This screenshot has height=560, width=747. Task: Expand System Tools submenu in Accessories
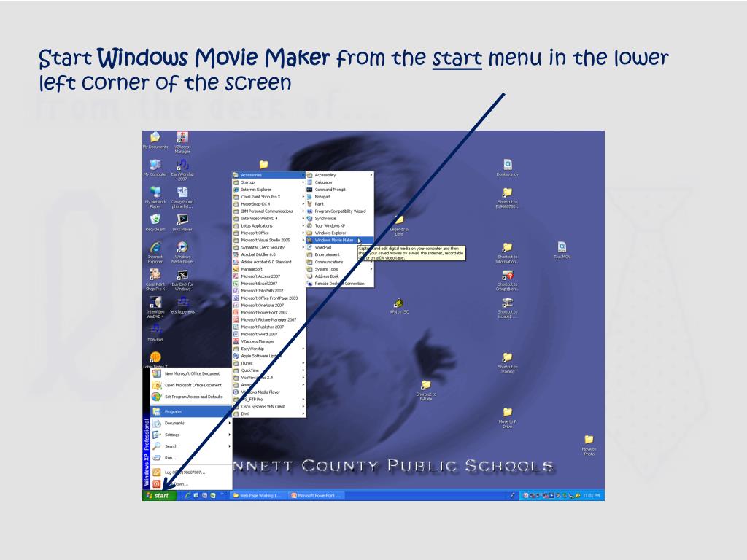[x=340, y=269]
